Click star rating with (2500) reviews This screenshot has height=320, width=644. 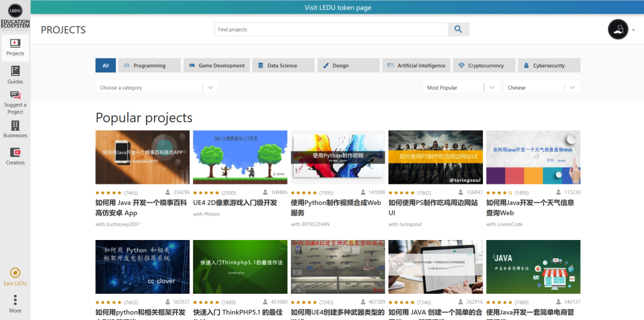coord(215,192)
